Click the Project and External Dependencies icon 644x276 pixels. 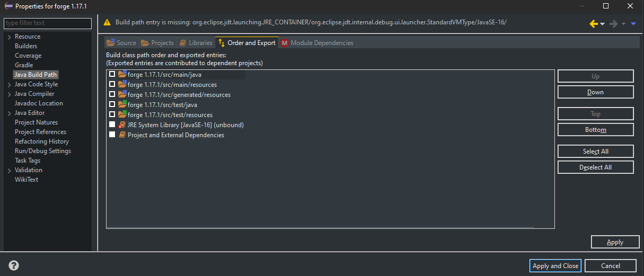[x=122, y=135]
